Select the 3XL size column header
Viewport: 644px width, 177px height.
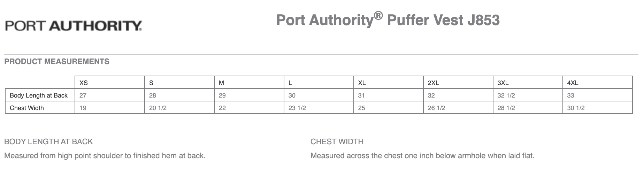tap(503, 83)
